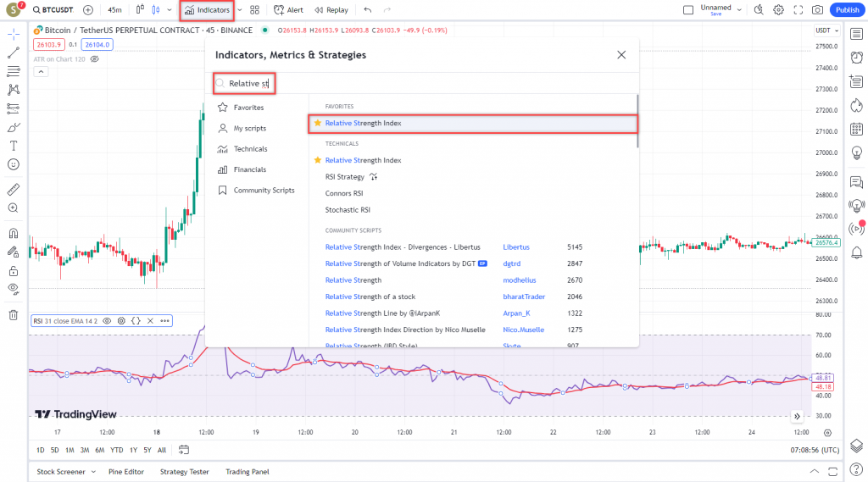Expand the Unnamed layout dropdown
The height and width of the screenshot is (482, 868).
[739, 10]
